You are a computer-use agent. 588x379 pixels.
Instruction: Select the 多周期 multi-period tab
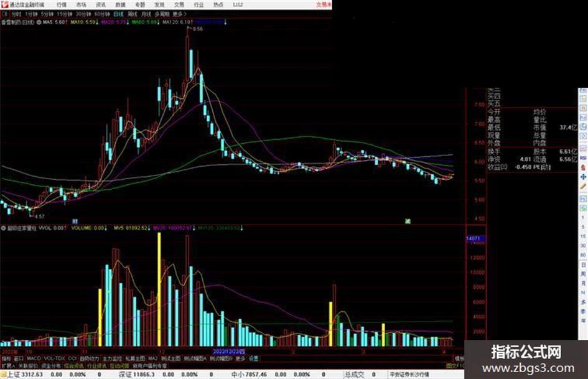pyautogui.click(x=162, y=14)
